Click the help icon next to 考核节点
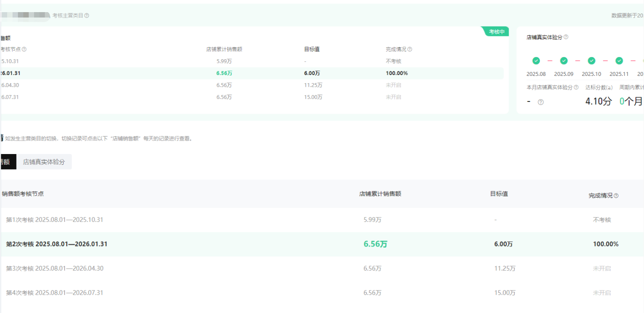This screenshot has height=313, width=644. (24, 49)
